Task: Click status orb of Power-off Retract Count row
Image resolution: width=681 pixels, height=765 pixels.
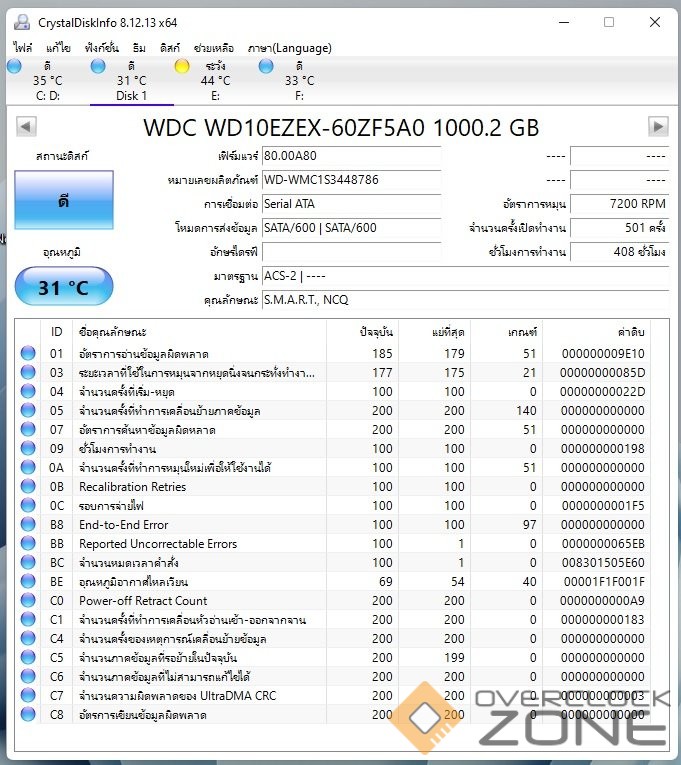Action: 28,601
